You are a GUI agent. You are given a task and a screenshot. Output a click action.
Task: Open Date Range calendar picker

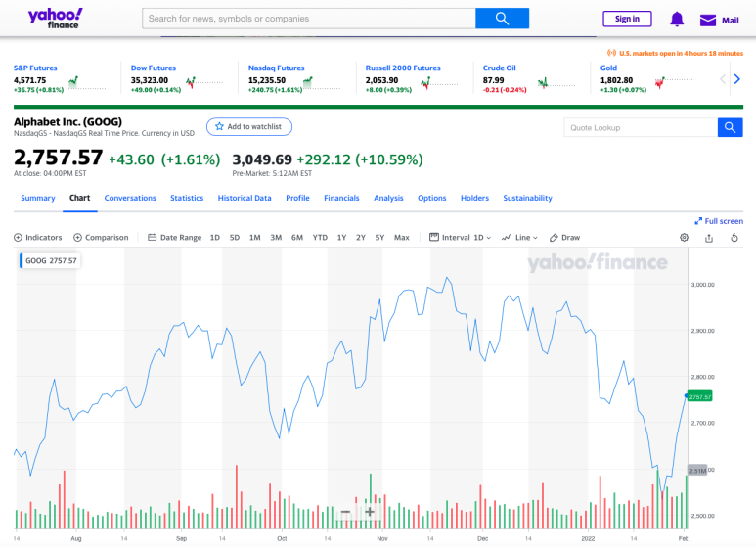coord(152,238)
